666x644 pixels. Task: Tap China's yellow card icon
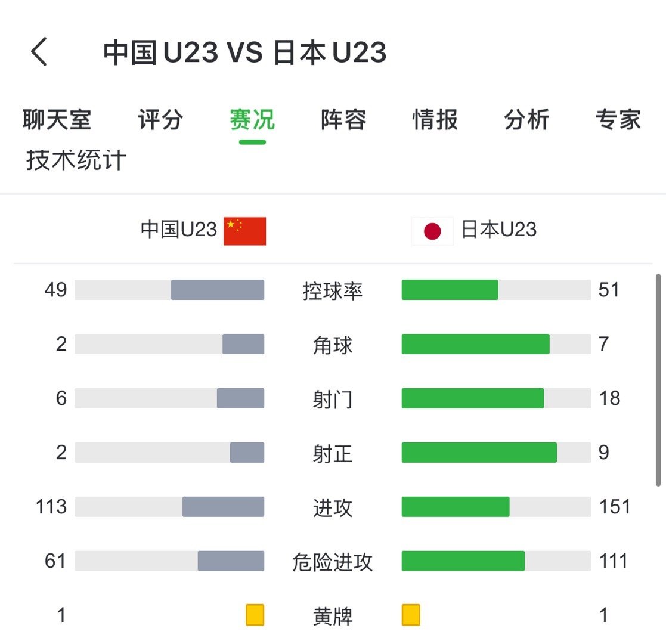[255, 615]
